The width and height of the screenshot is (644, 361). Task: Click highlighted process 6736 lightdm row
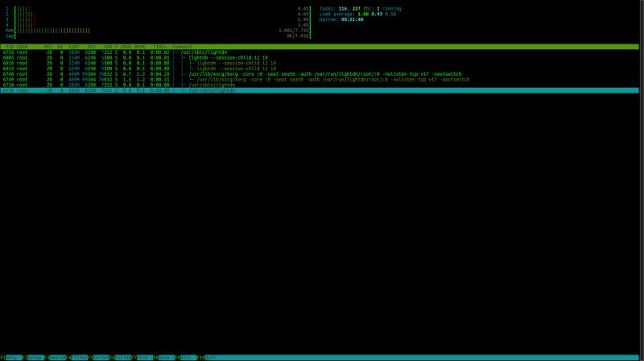320,90
